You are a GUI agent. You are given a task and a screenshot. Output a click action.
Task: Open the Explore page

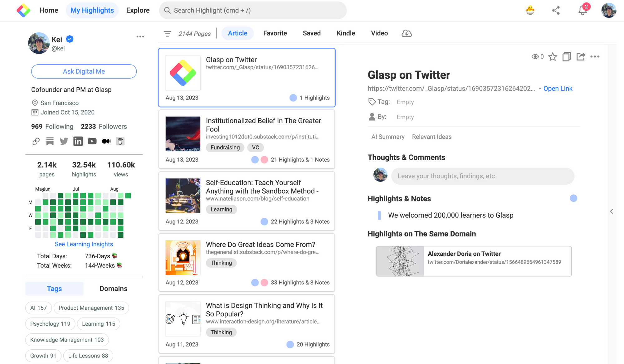click(138, 10)
